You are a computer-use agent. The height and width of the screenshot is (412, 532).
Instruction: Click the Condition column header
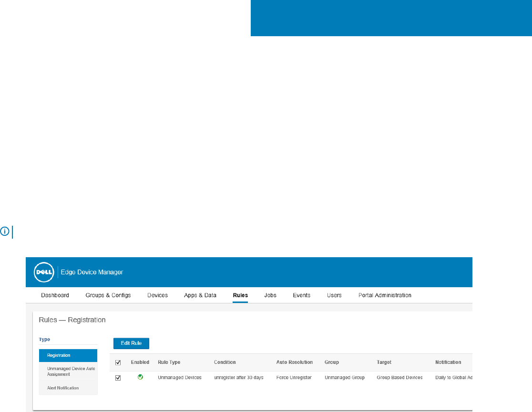pos(225,362)
